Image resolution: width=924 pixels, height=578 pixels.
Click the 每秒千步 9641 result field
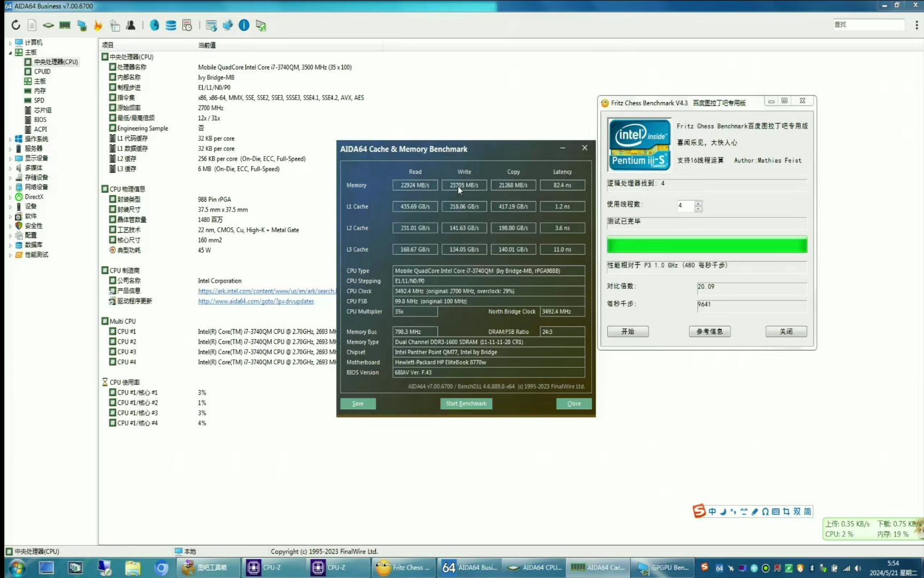(x=751, y=305)
